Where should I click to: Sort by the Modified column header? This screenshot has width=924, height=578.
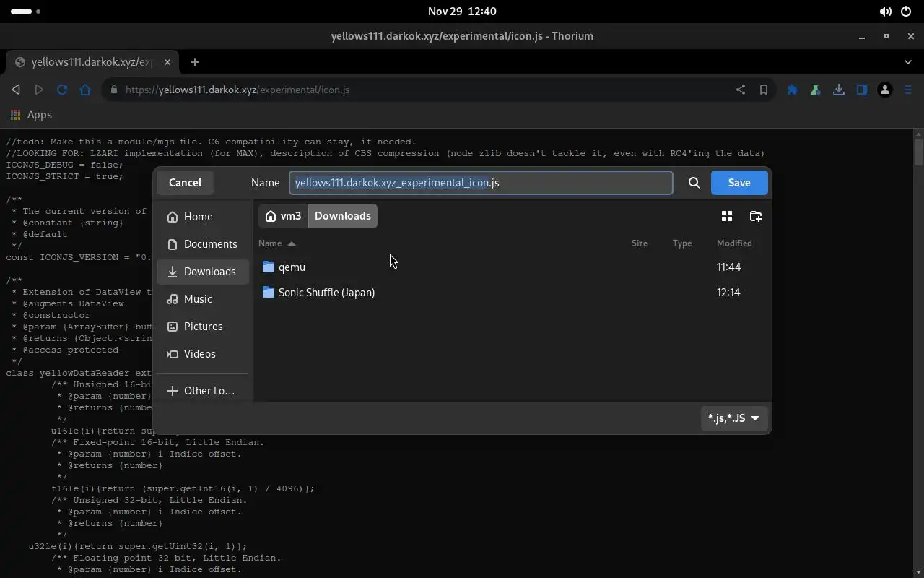pos(734,243)
